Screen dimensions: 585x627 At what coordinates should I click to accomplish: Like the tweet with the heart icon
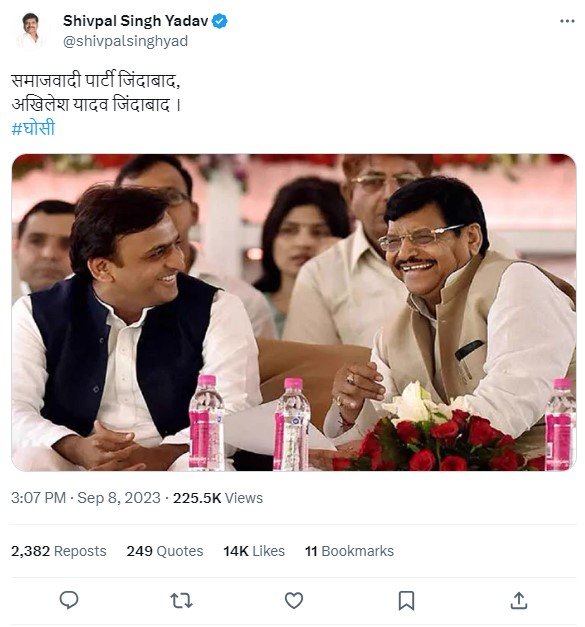tap(294, 601)
